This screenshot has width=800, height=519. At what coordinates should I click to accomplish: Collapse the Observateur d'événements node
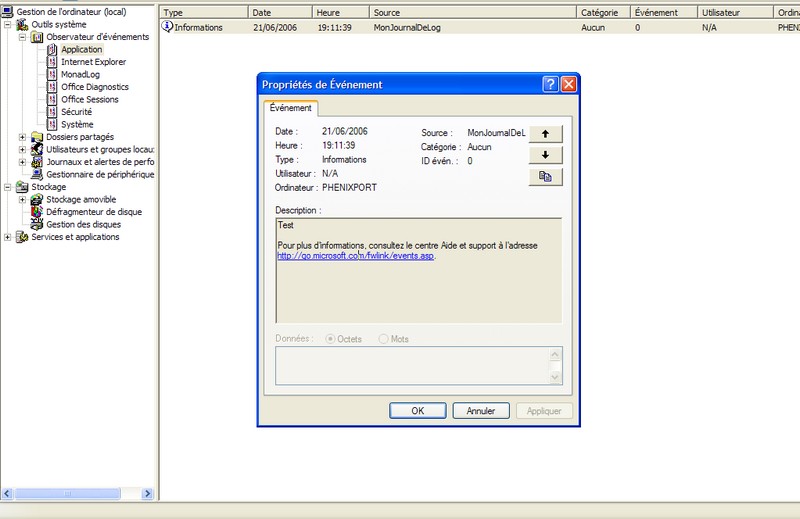click(23, 37)
